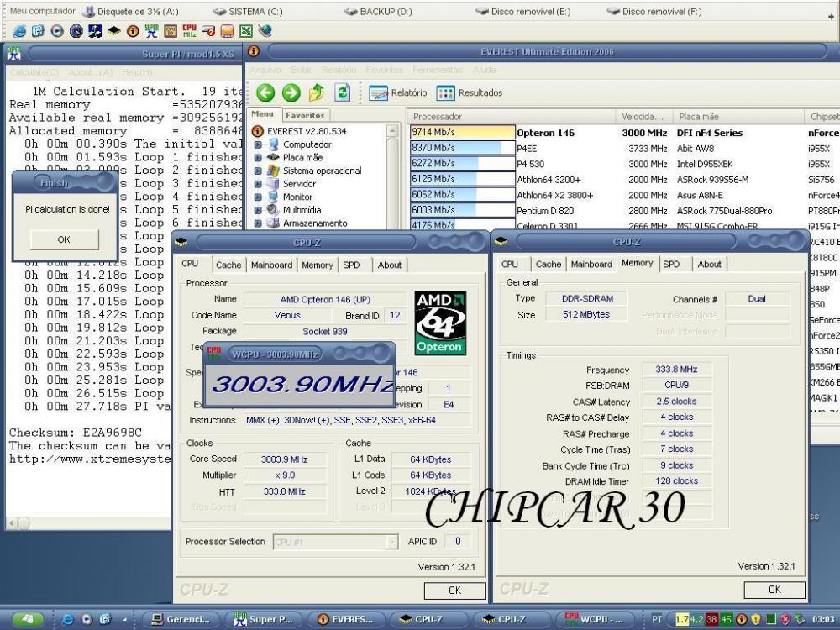Launch Super PI from quick launch toolbar

click(150, 31)
